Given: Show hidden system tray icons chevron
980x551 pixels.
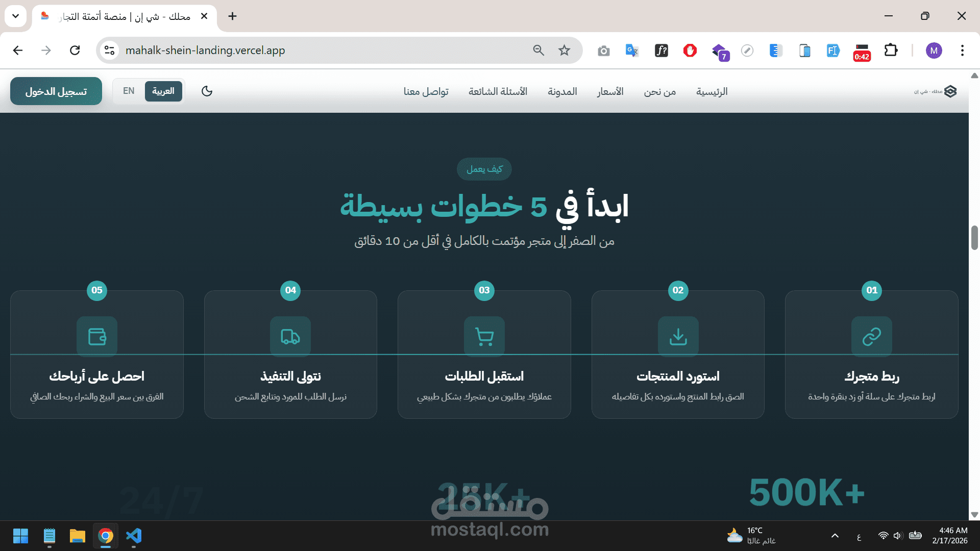Looking at the screenshot, I should tap(835, 536).
